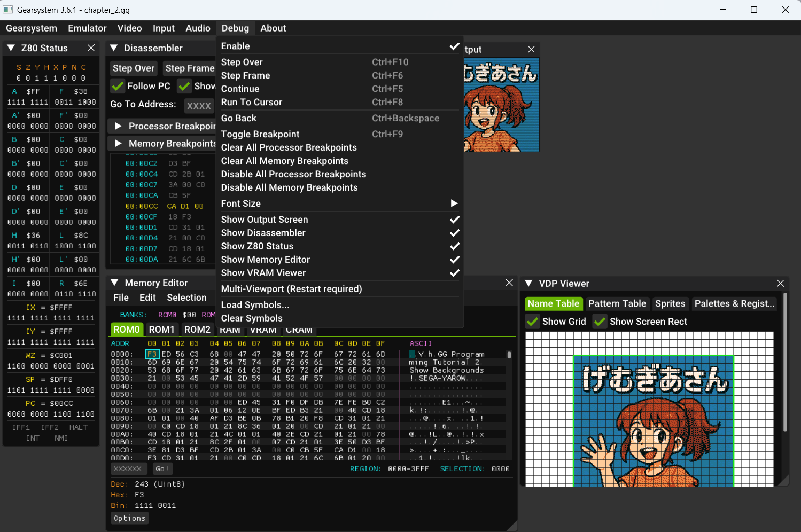Click the Go To Address input field
The height and width of the screenshot is (532, 801).
pos(199,106)
